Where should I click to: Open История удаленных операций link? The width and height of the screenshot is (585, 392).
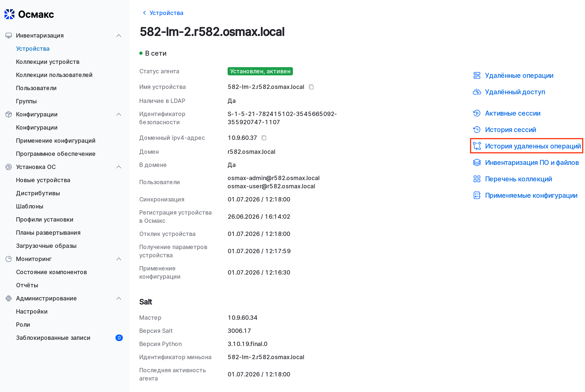pos(533,146)
